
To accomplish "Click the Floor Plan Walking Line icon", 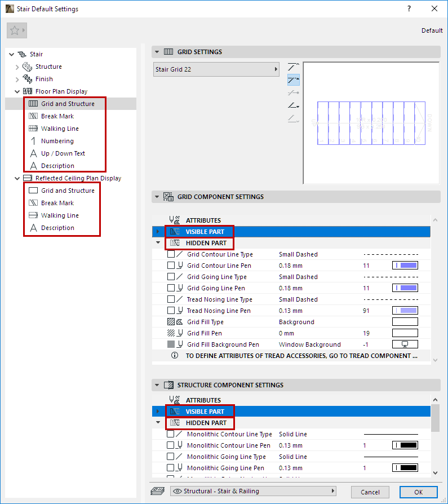I will point(33,129).
